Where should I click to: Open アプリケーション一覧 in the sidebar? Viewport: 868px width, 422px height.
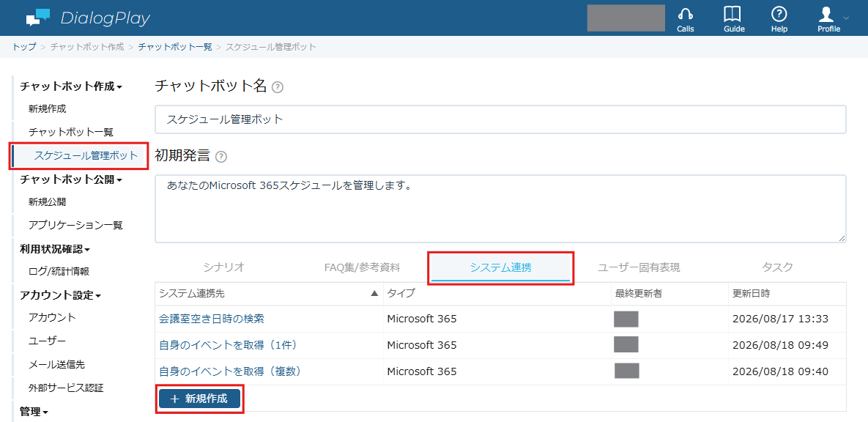pyautogui.click(x=76, y=226)
